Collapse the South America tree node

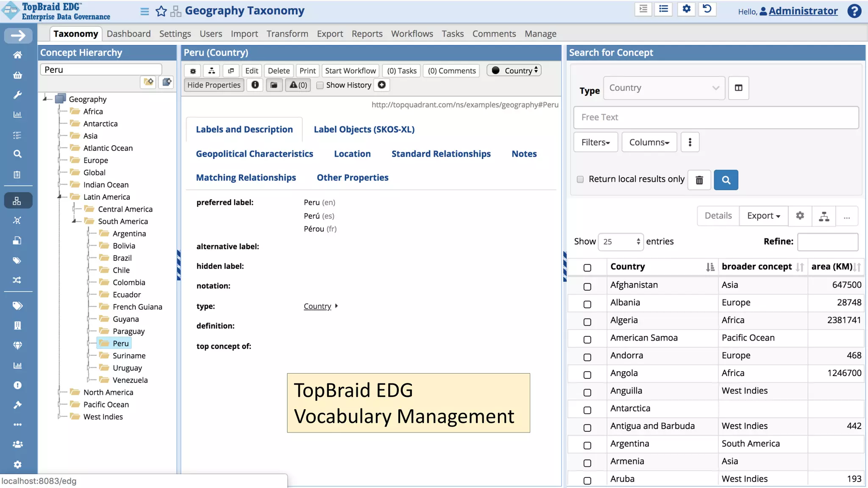click(74, 221)
